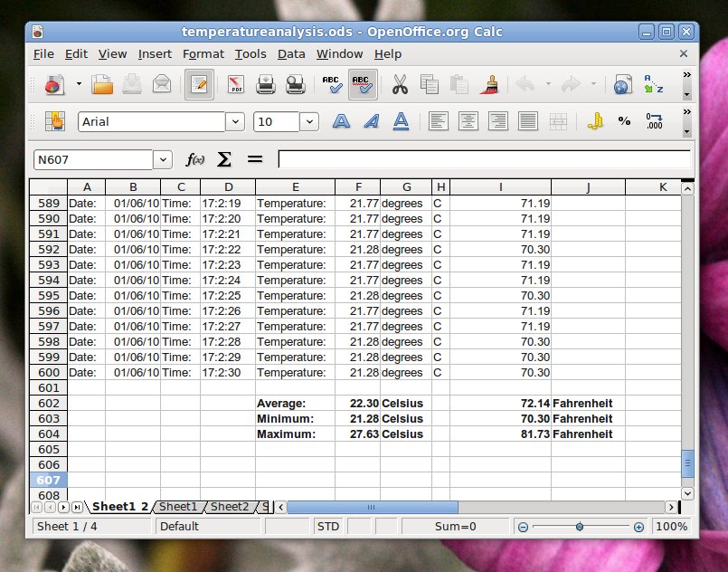Toggle AutoSpellcheck on or off
Viewport: 728px width, 572px height.
point(362,84)
